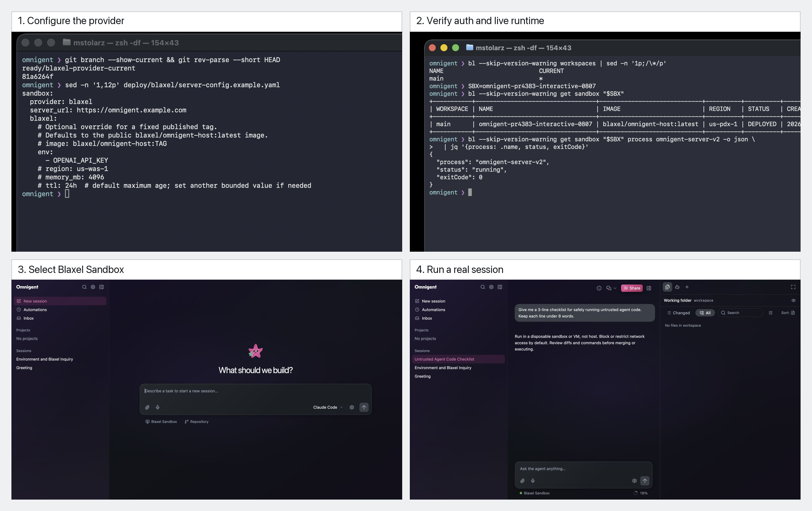Click 'blaxel/omnigent-host:latest' image cell in sandbox table

click(x=650, y=124)
